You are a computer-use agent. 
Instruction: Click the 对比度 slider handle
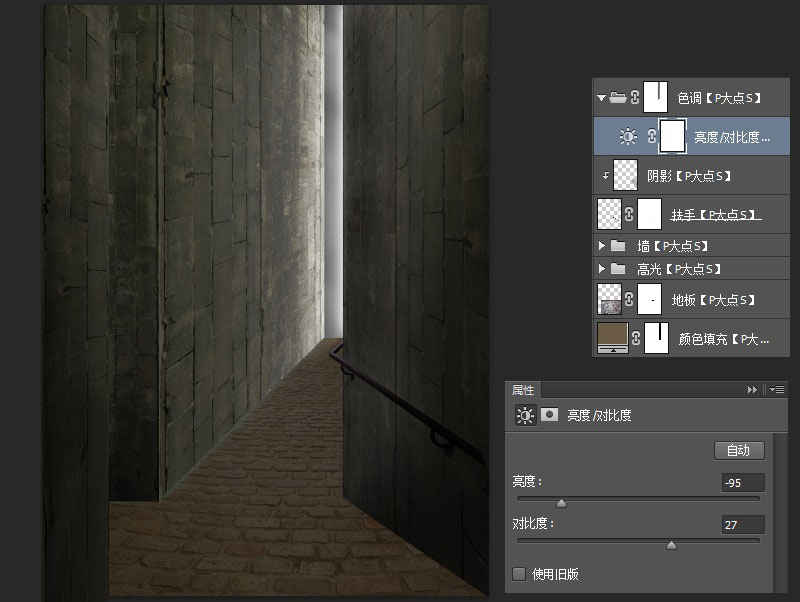[x=671, y=545]
